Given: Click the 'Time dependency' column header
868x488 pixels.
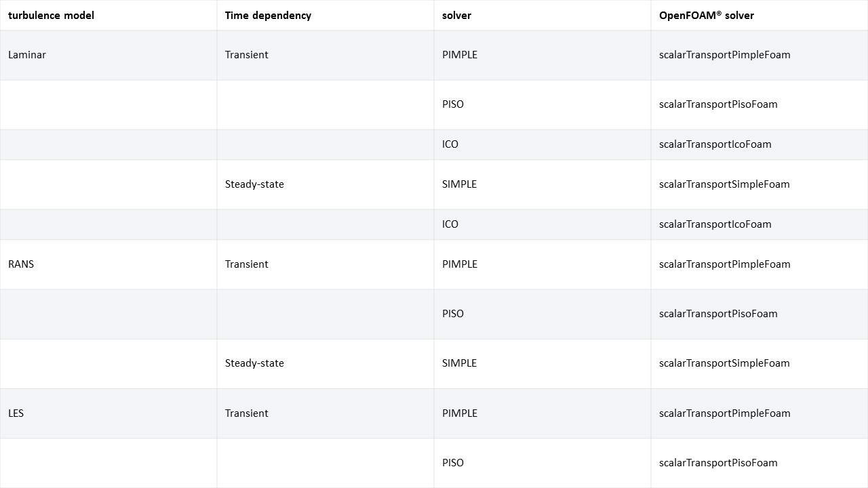Looking at the screenshot, I should pyautogui.click(x=268, y=15).
